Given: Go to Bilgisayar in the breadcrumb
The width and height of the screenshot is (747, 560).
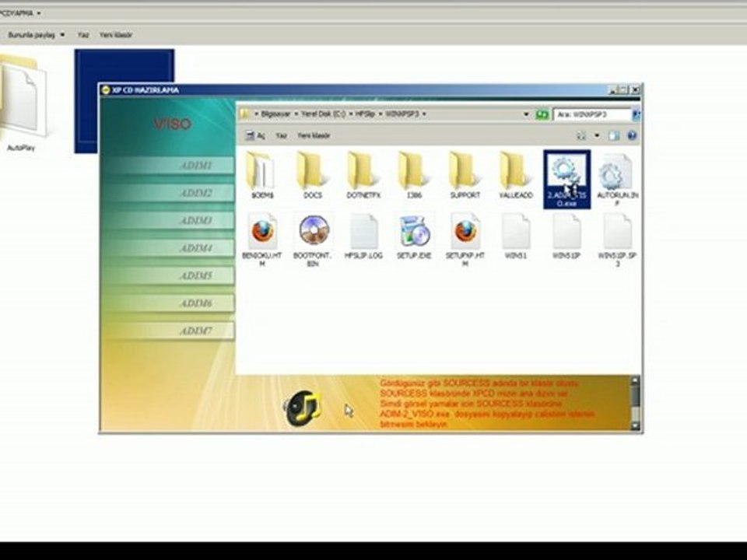Looking at the screenshot, I should (275, 114).
